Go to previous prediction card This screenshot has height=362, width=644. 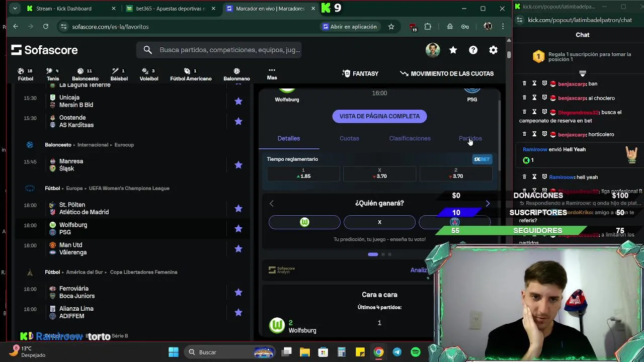(272, 203)
